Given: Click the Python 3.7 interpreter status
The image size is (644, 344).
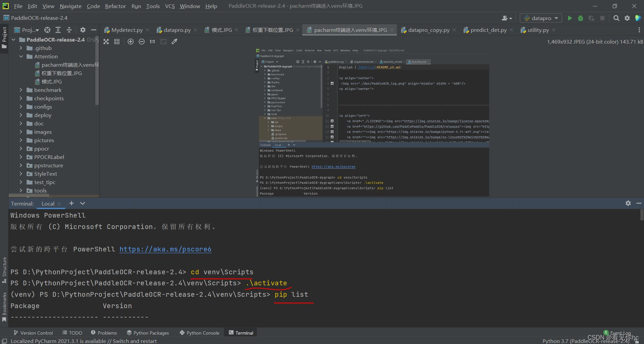Looking at the screenshot, I should (x=586, y=341).
